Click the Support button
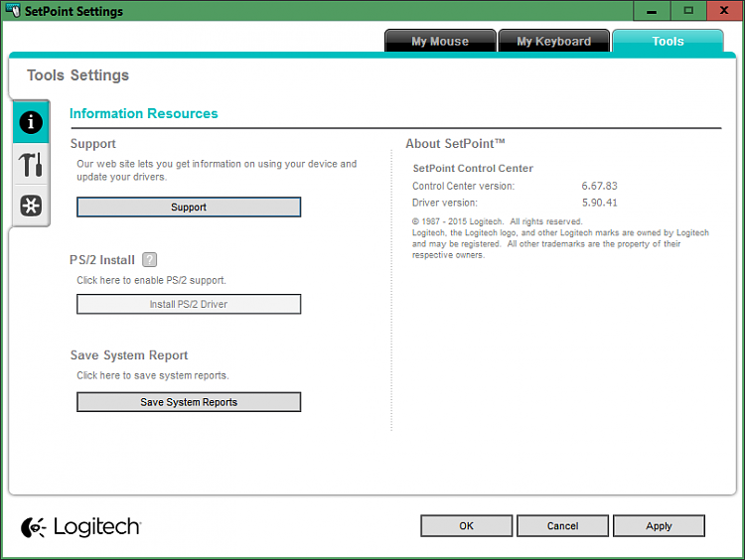Screen dimensions: 745x560 coord(189,208)
